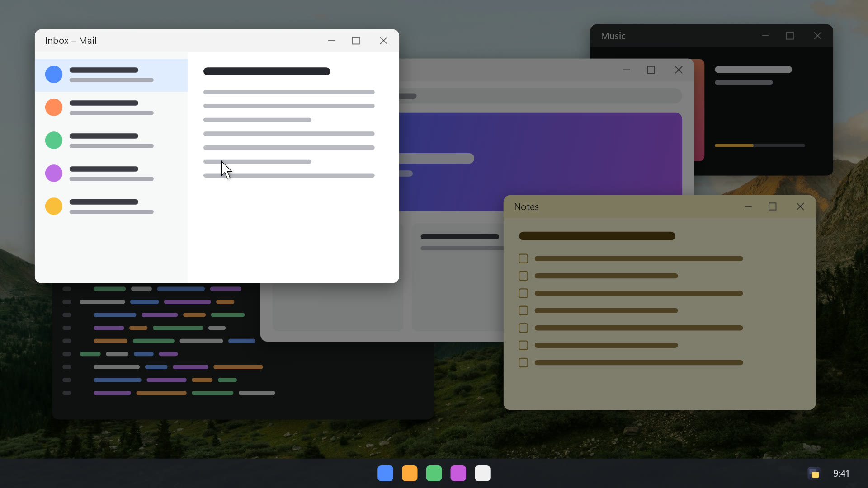
Task: Click the Notes window title text
Action: click(x=526, y=206)
